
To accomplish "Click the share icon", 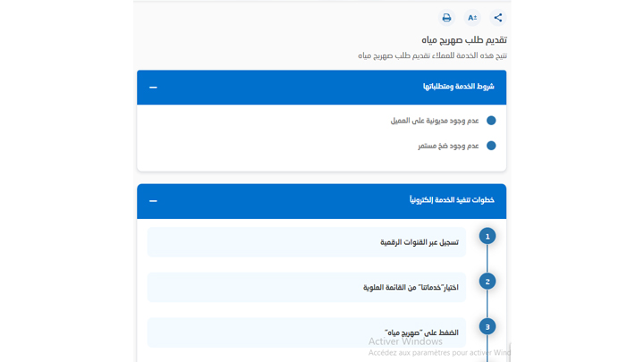I will (498, 18).
